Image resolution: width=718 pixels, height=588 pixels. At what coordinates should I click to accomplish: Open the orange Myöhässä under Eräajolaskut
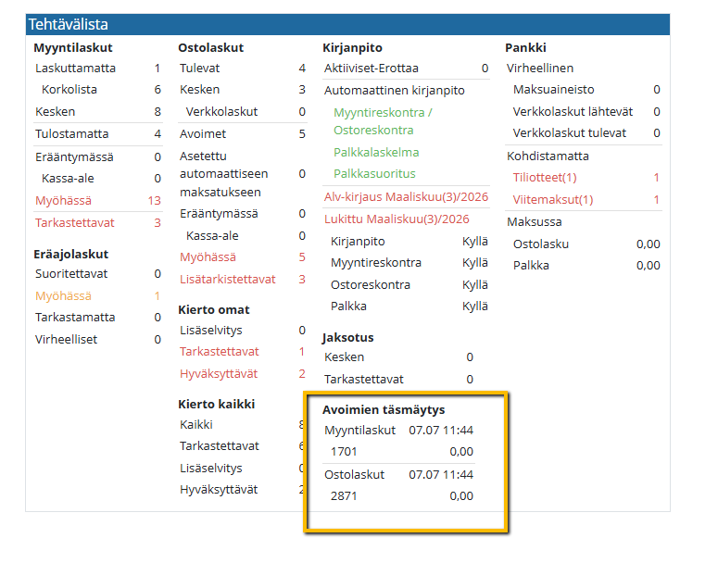(x=63, y=296)
